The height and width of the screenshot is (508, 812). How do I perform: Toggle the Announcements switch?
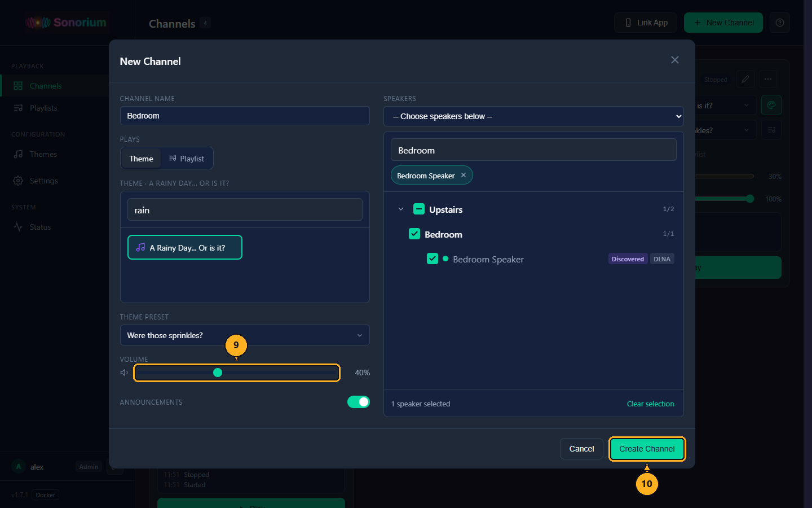359,402
